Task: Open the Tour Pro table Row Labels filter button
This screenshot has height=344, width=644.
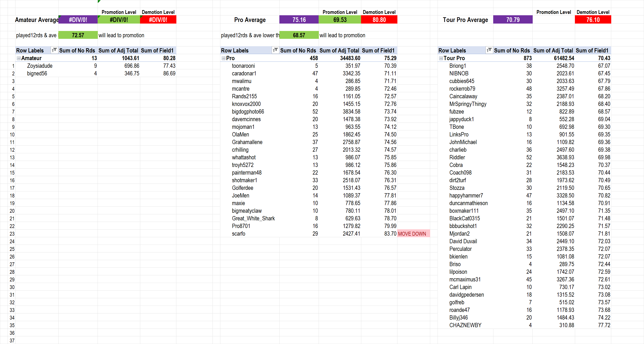Action: [489, 50]
